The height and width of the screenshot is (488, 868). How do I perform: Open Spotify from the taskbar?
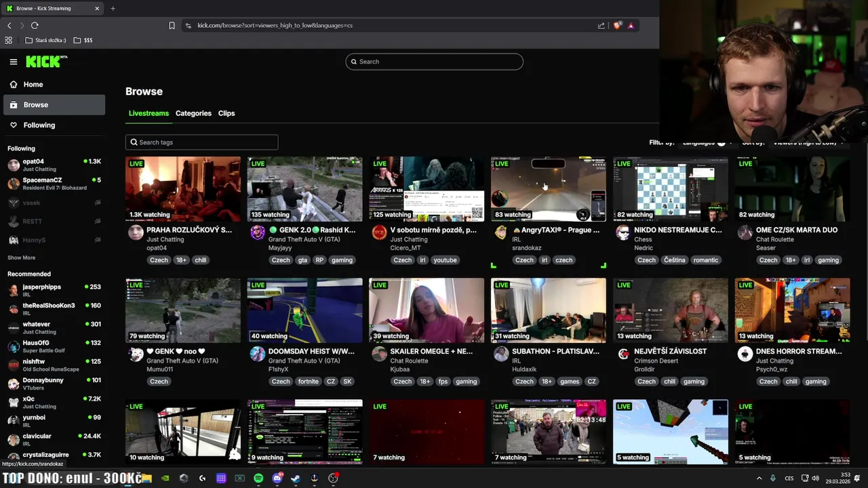[258, 479]
